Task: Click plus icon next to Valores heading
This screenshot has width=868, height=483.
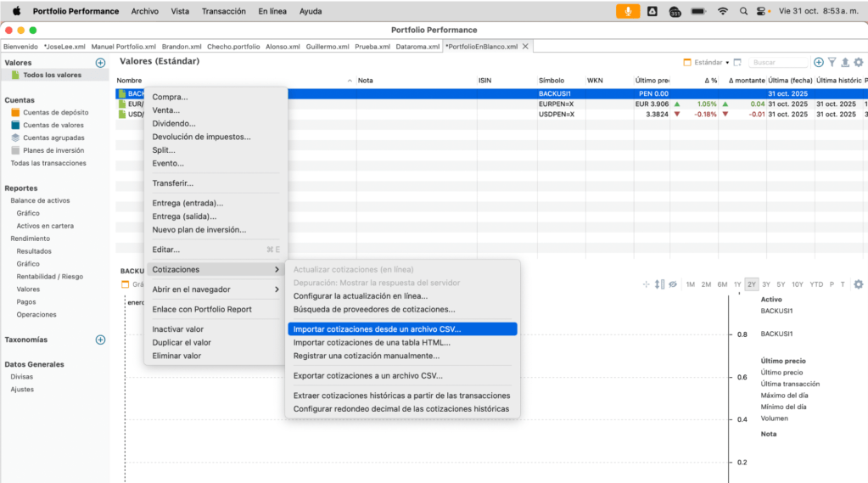Action: coord(100,63)
